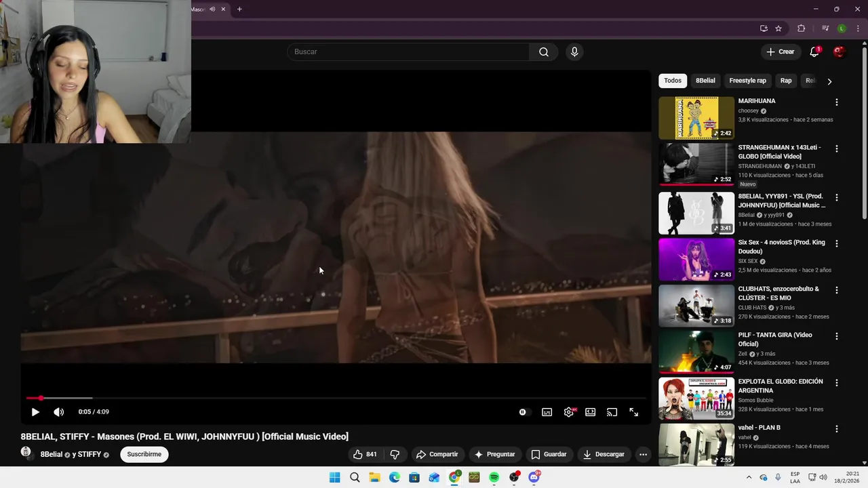This screenshot has width=868, height=488.
Task: Open Windows taskbar search
Action: 355,477
